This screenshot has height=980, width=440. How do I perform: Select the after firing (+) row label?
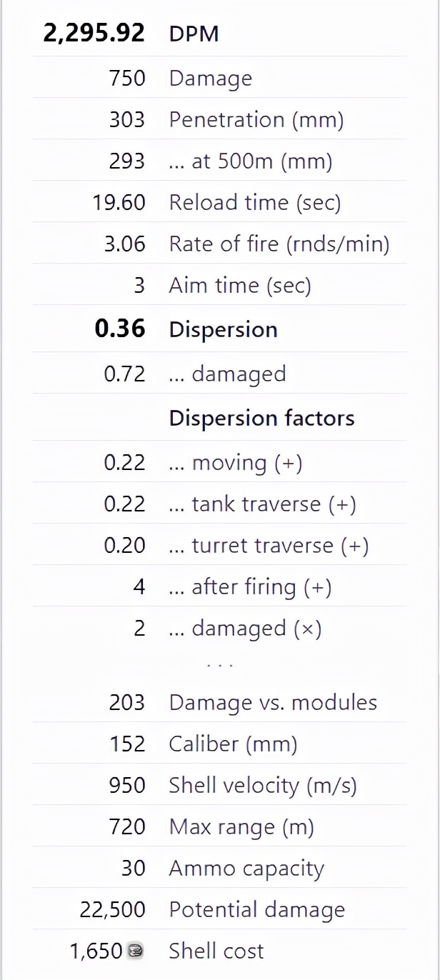pyautogui.click(x=250, y=586)
